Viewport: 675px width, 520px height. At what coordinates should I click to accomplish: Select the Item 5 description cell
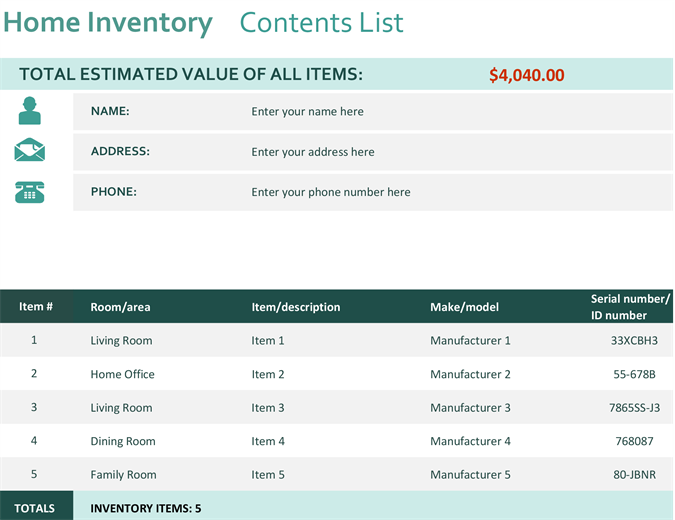(x=268, y=475)
